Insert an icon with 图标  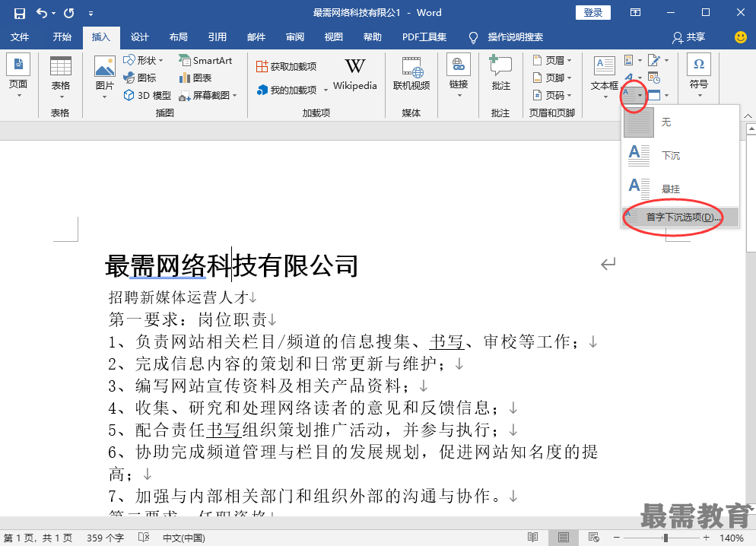click(140, 78)
